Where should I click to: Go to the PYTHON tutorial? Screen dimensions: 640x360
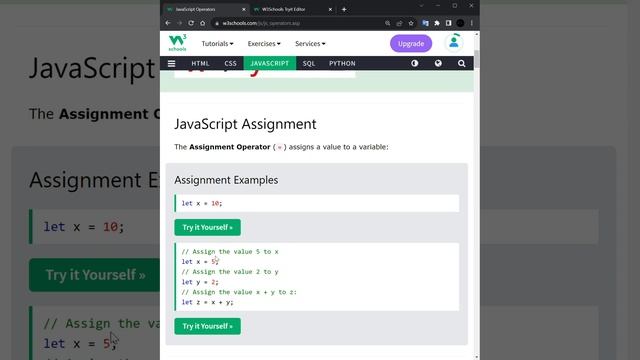pos(342,63)
